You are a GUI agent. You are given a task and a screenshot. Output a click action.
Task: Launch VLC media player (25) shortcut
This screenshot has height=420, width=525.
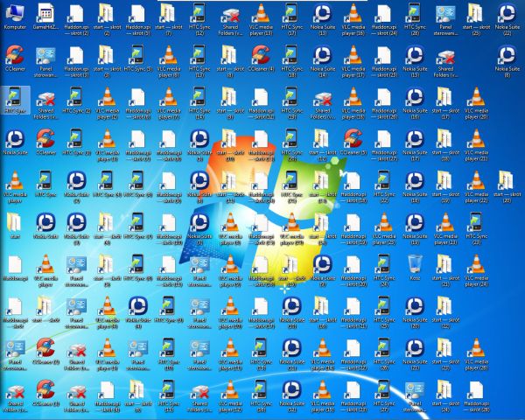[x=385, y=229]
